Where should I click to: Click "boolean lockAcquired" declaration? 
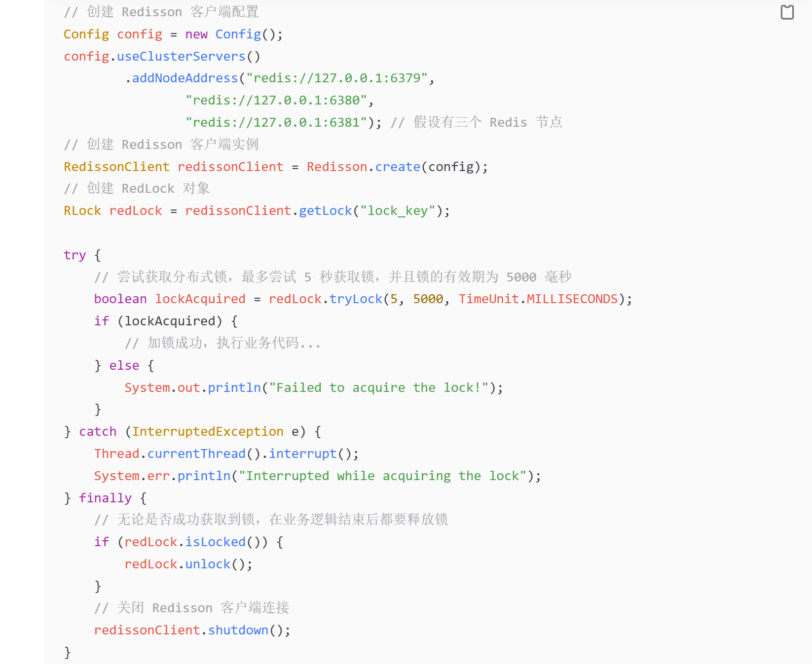coord(170,299)
